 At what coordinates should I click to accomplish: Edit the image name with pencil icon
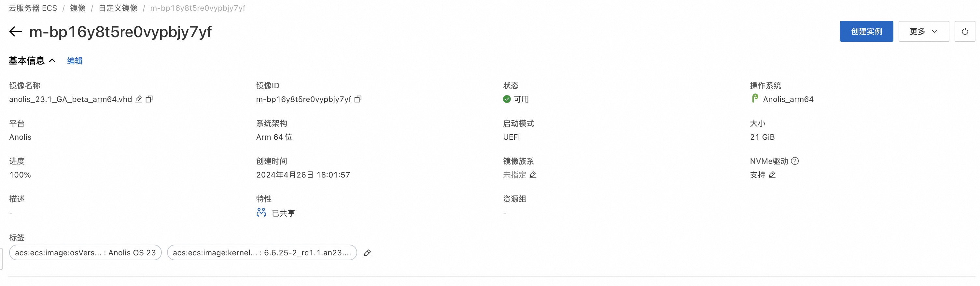pyautogui.click(x=139, y=99)
